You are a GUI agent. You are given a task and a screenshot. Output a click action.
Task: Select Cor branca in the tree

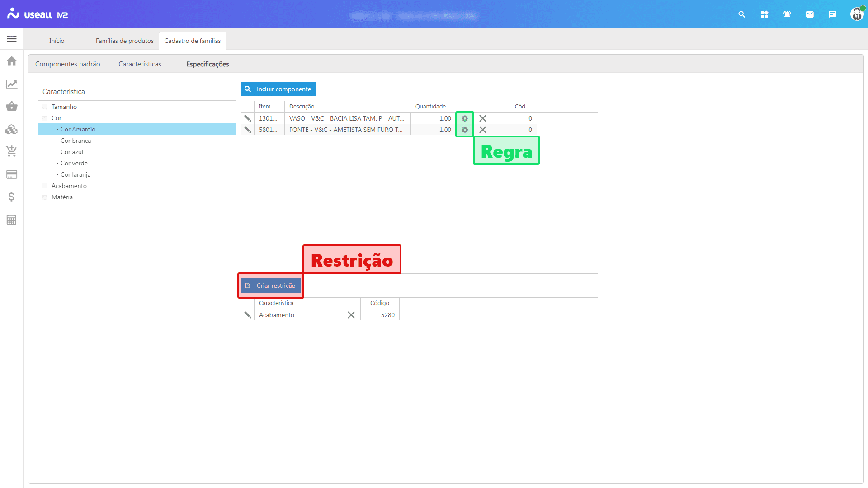click(x=75, y=141)
